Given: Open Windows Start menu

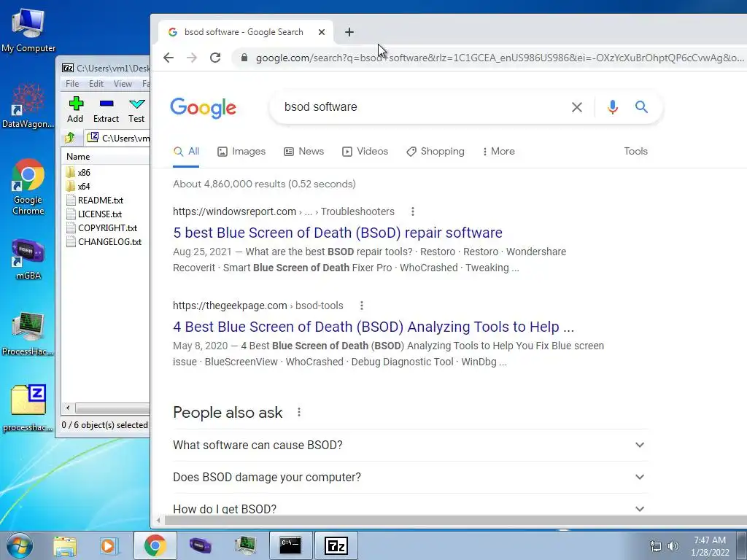Looking at the screenshot, I should coord(20,545).
